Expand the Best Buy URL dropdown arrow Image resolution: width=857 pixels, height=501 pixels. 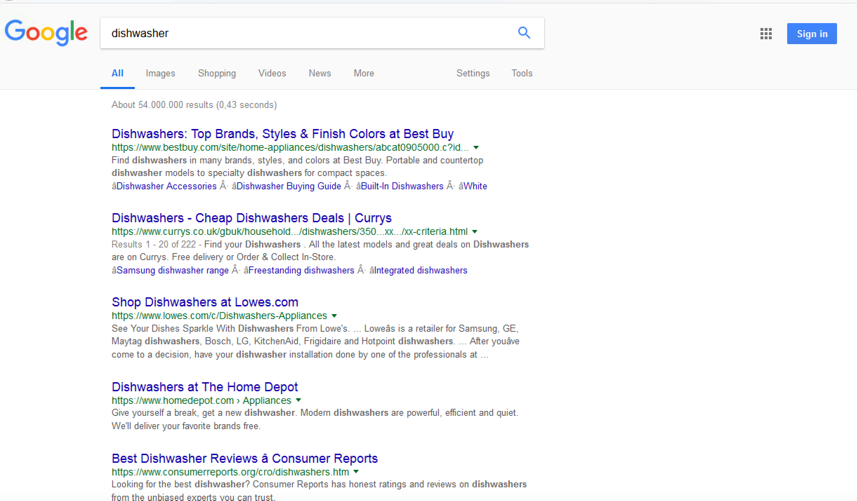point(476,148)
